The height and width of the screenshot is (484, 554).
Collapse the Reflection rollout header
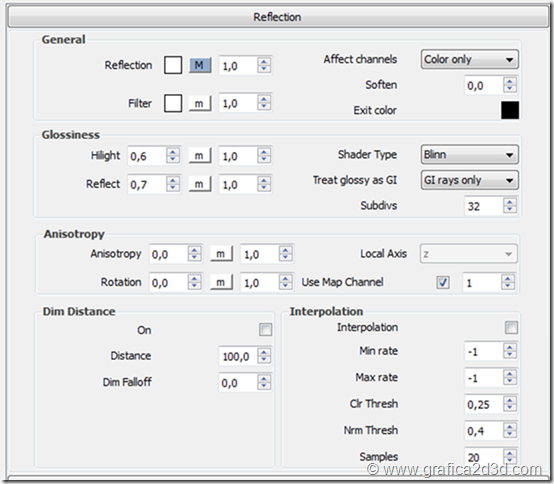point(278,17)
